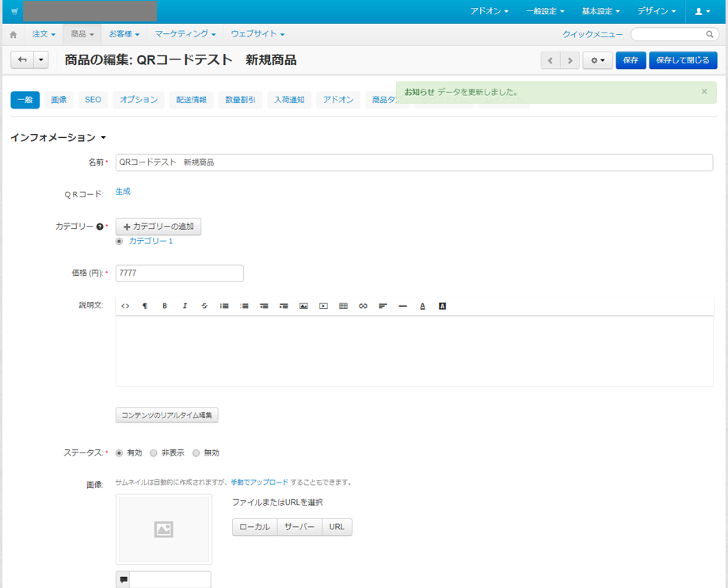Screen dimensions: 728x588
Task: Apply strikethrough formatting in editor
Action: pos(204,306)
